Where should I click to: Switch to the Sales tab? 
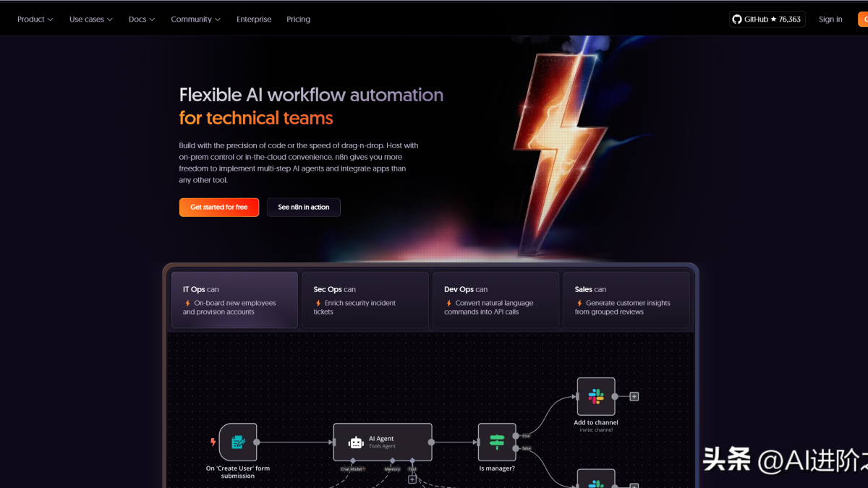[x=626, y=300]
